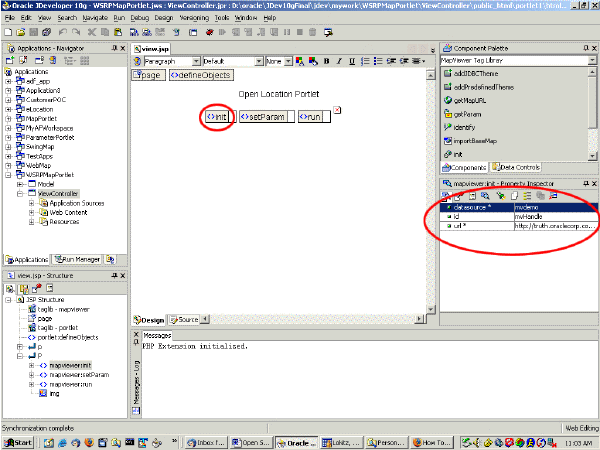Click the foreground color icon in editor toolbar
The height and width of the screenshot is (450, 600).
point(300,61)
